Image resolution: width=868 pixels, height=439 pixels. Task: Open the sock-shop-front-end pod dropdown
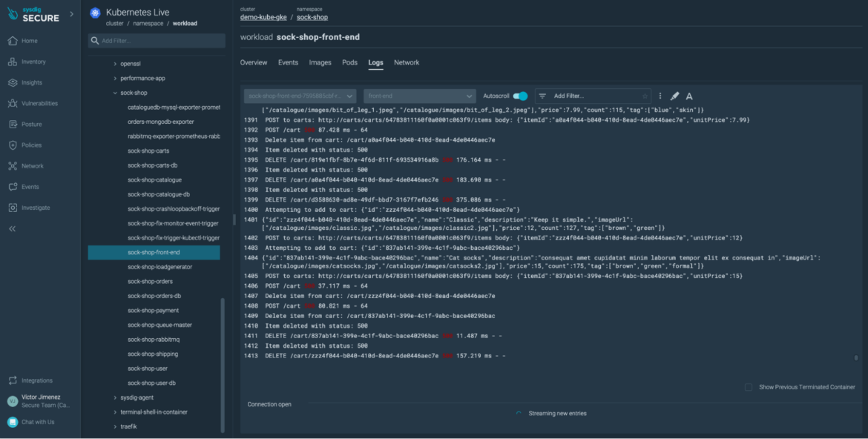pyautogui.click(x=301, y=96)
